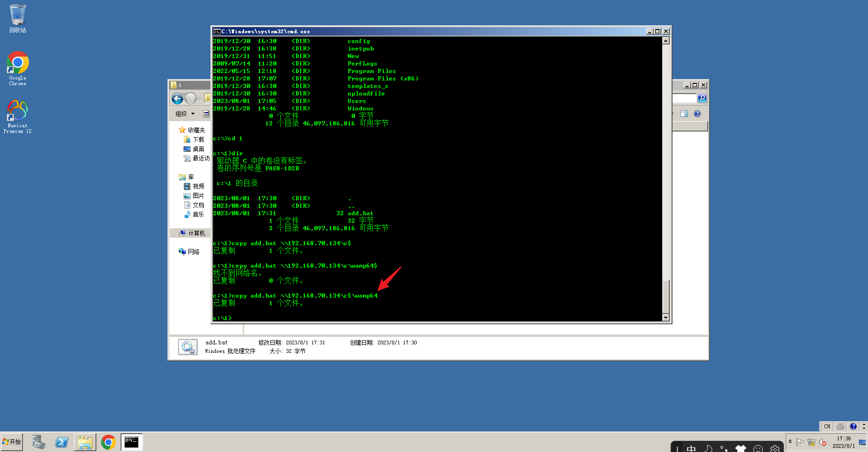The height and width of the screenshot is (452, 868).
Task: Launch the Navicat Premium 12 desktop shortcut
Action: [x=17, y=111]
